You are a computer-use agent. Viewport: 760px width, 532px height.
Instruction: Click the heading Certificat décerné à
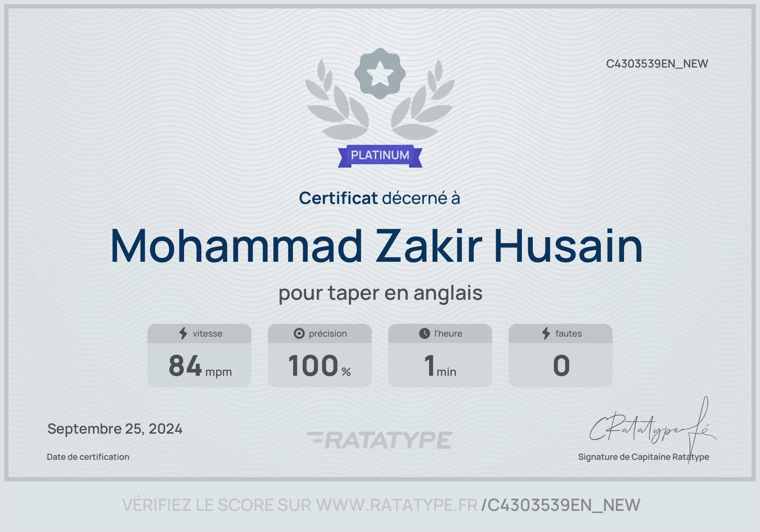tap(380, 198)
